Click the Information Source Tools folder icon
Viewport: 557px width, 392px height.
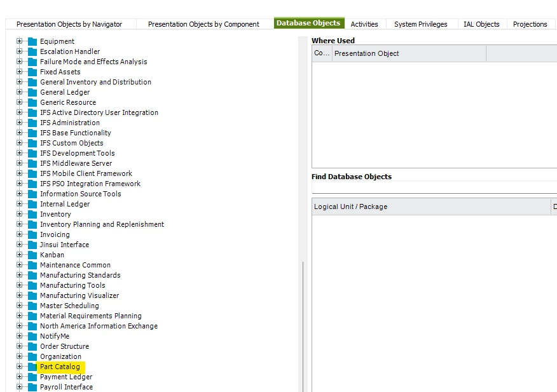[32, 194]
